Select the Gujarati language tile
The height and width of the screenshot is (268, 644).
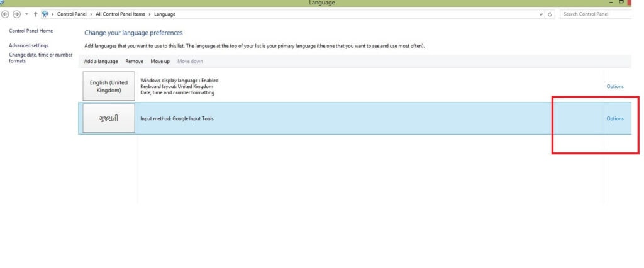[109, 118]
